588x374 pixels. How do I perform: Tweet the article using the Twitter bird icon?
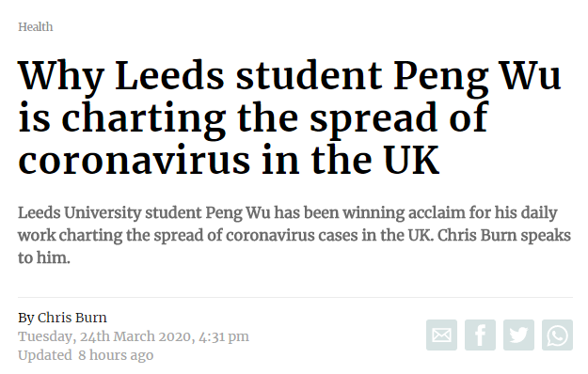tap(518, 335)
